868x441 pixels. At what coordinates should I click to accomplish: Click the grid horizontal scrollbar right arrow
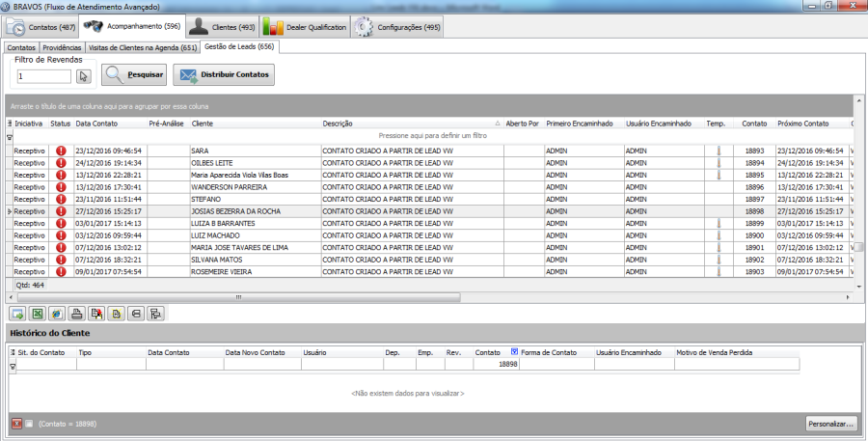(x=848, y=297)
